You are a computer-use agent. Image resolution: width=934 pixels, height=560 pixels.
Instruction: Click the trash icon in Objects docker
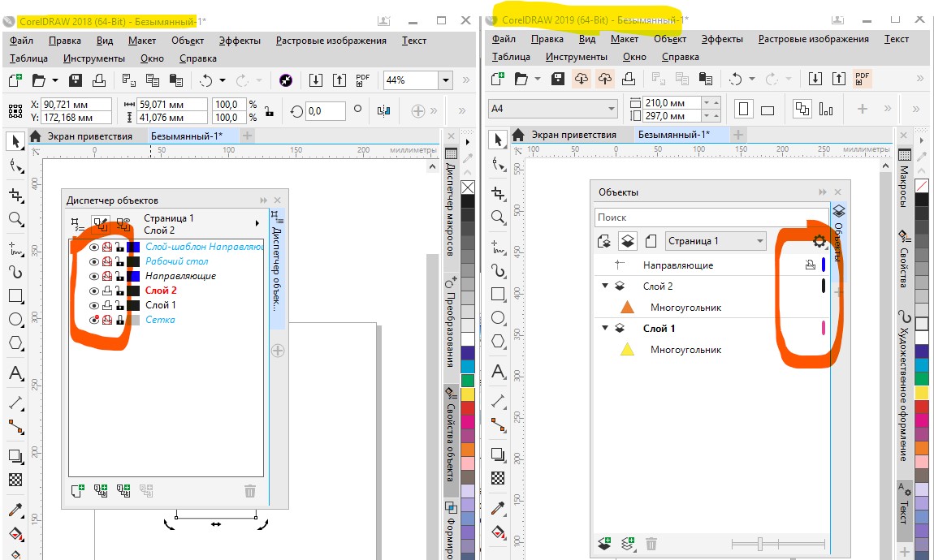(651, 543)
